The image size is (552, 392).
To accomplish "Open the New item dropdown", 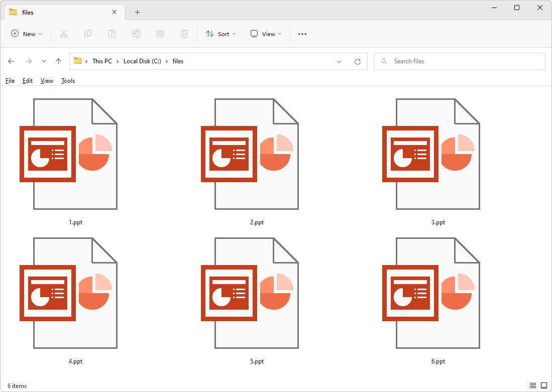I will pyautogui.click(x=26, y=34).
